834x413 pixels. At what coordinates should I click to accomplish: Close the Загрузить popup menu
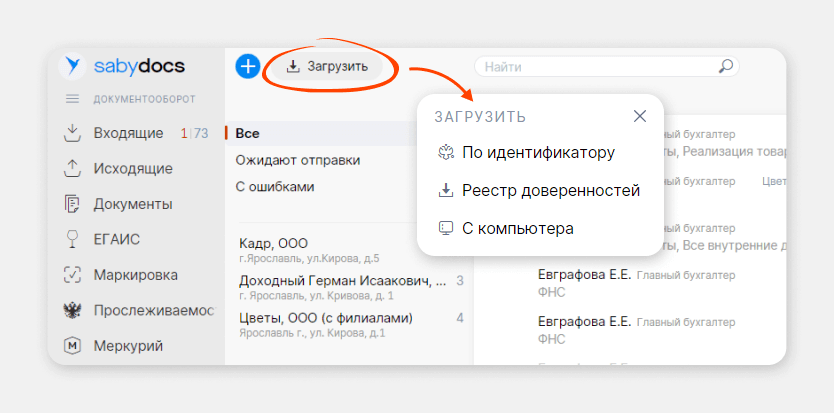pos(640,116)
